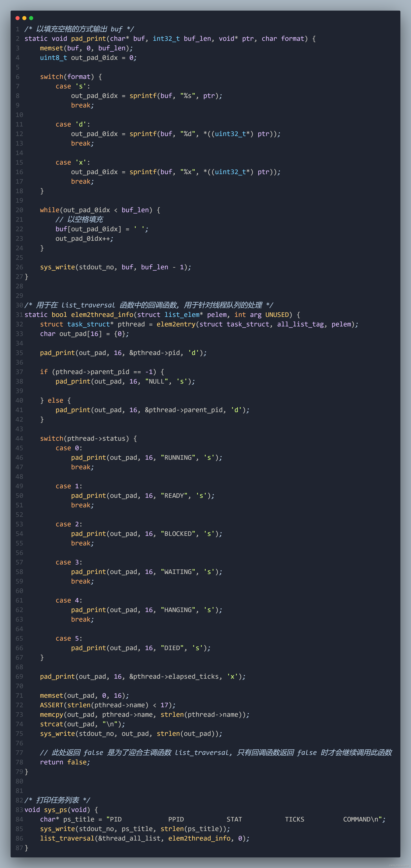Click the "case 's':" label

click(x=73, y=86)
